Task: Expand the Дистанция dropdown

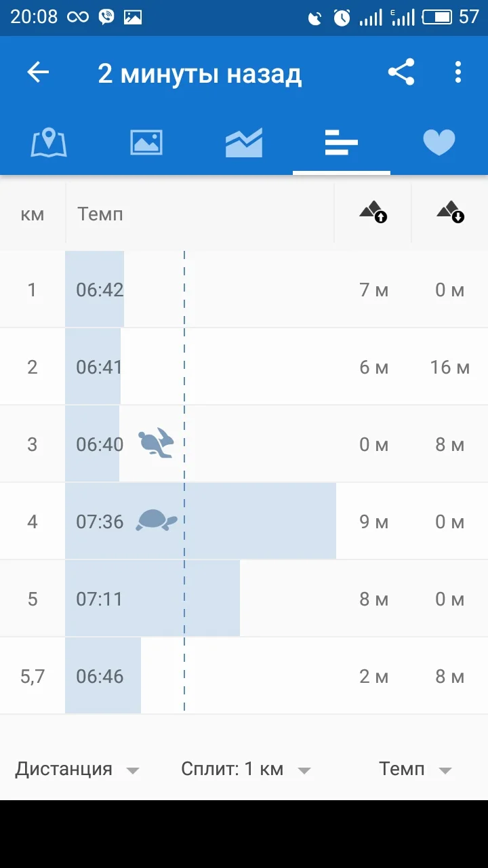Action: tap(77, 769)
